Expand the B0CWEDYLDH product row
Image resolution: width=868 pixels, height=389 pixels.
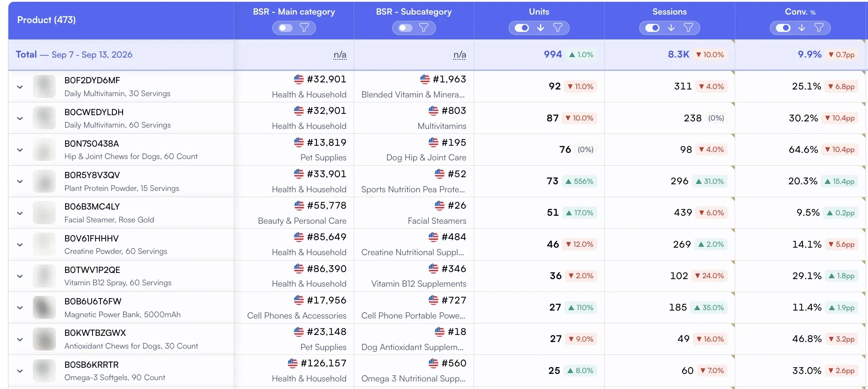tap(20, 118)
